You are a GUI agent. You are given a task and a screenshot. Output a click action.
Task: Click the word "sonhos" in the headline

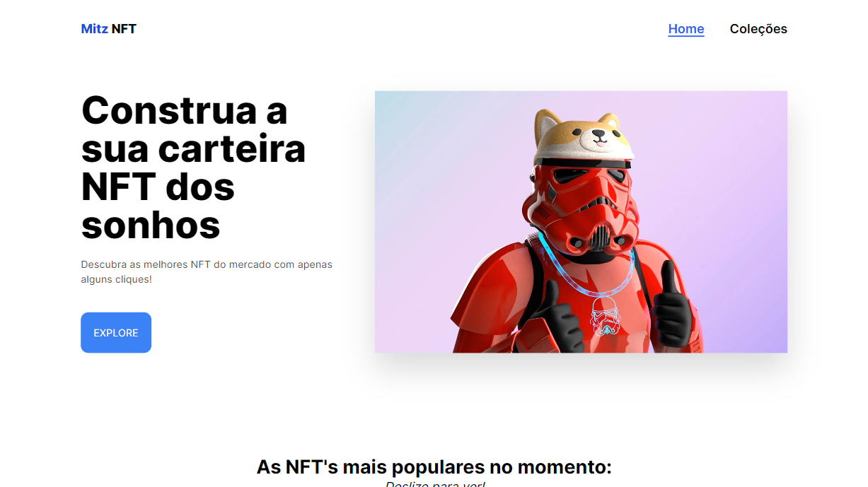151,225
